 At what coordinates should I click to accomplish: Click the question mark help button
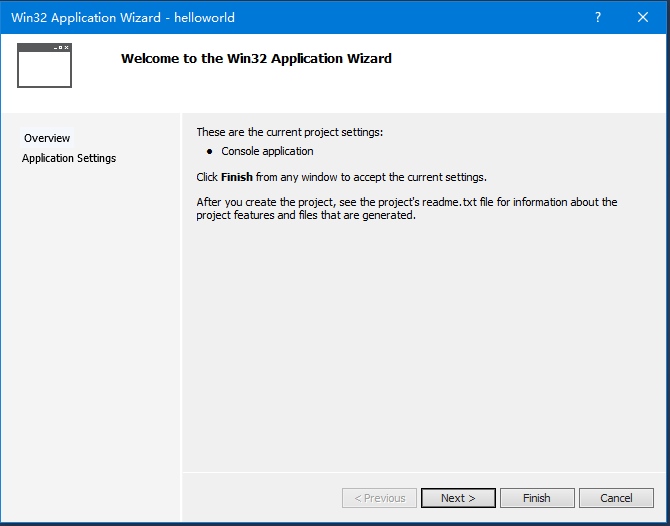tap(598, 18)
